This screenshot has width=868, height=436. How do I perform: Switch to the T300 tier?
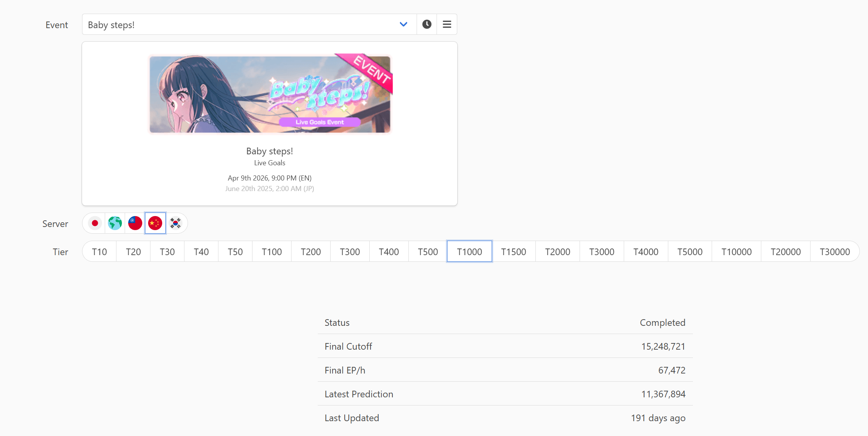click(350, 252)
